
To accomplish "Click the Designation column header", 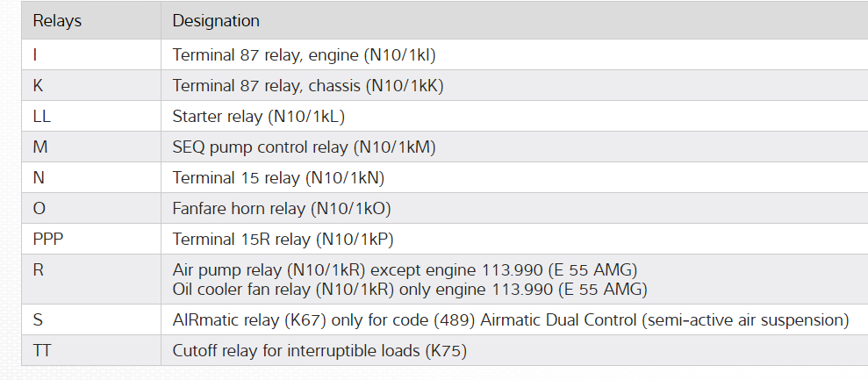I will tap(216, 20).
